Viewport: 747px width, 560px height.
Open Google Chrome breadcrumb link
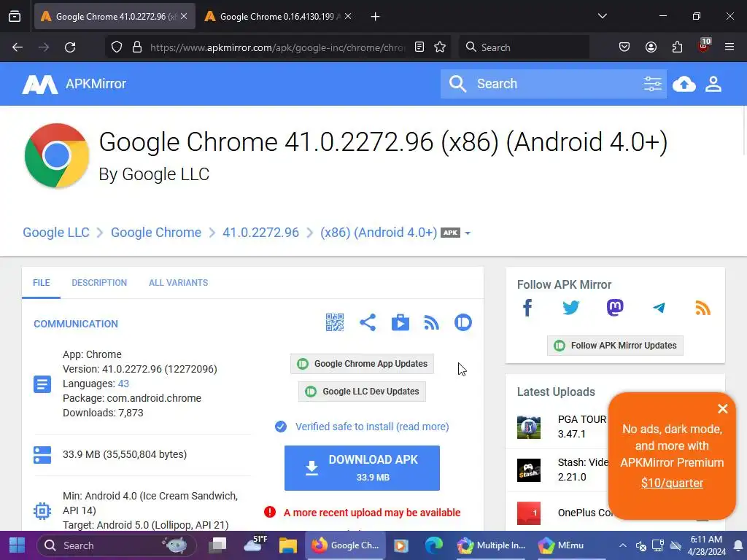point(156,233)
